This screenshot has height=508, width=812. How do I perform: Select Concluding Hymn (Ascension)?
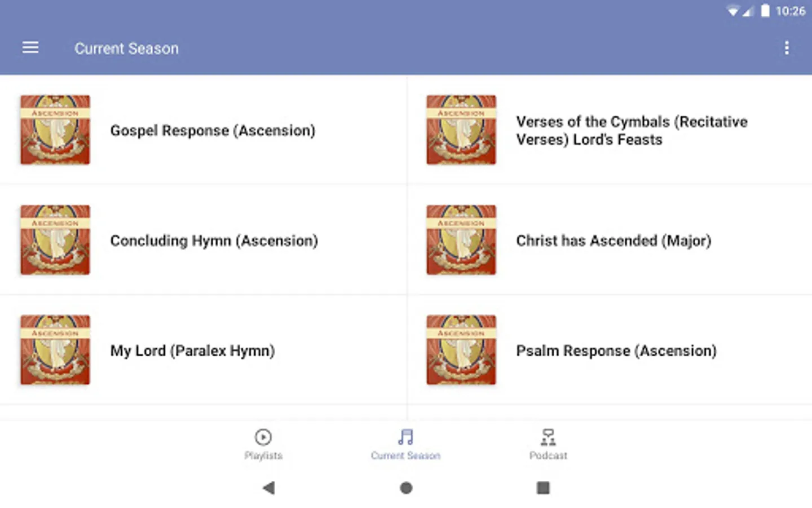tap(214, 240)
